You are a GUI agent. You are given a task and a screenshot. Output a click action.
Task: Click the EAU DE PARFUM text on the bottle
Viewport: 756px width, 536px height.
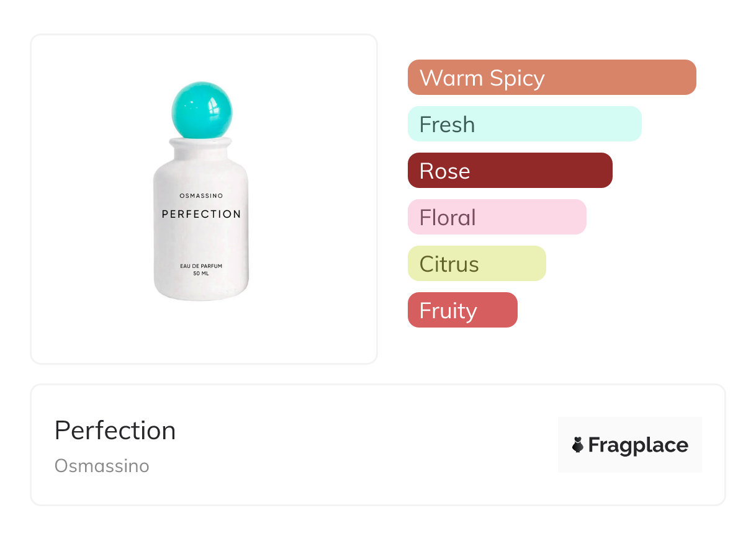point(200,266)
